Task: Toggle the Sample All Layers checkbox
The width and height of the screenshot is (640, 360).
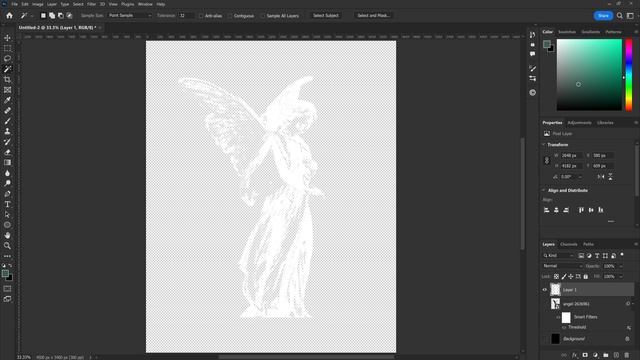Action: [263, 16]
